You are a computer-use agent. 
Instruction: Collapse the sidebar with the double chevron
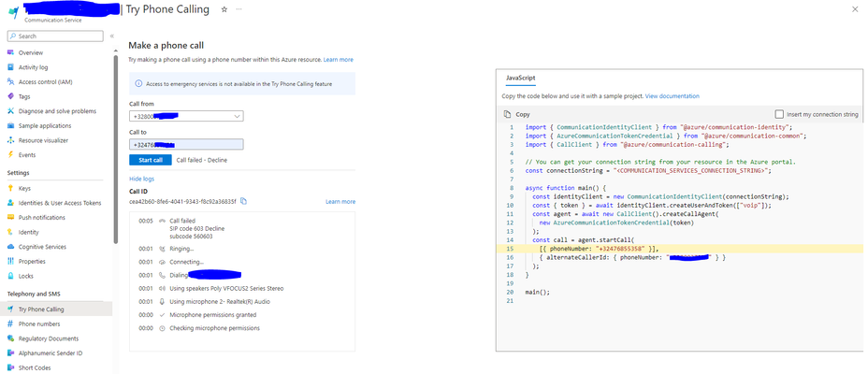point(112,36)
